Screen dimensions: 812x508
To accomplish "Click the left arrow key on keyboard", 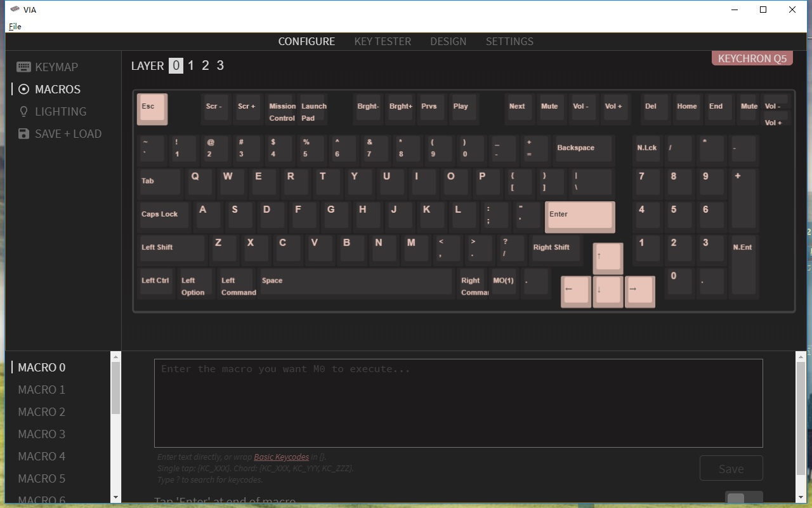I will click(576, 291).
